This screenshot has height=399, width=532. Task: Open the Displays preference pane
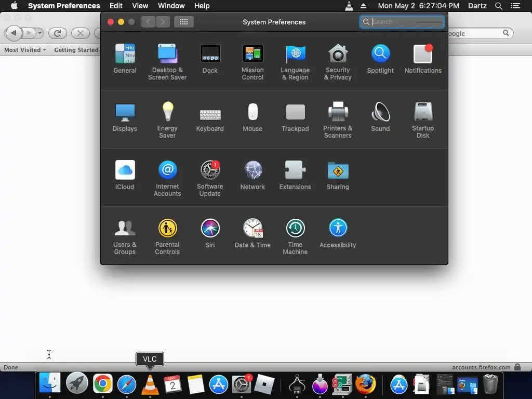125,117
